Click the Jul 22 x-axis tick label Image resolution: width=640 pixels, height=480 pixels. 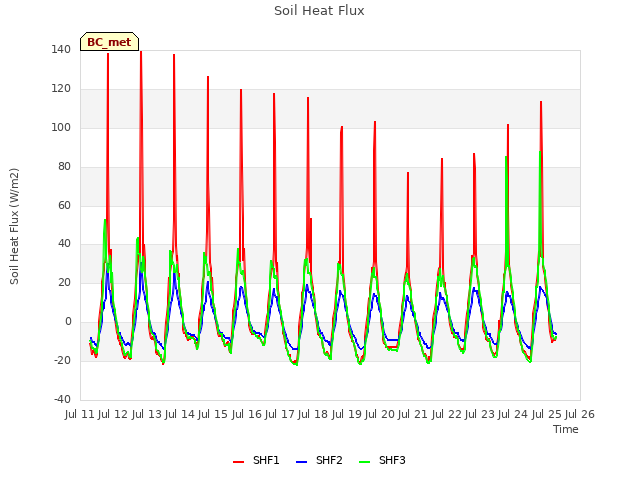(x=447, y=414)
